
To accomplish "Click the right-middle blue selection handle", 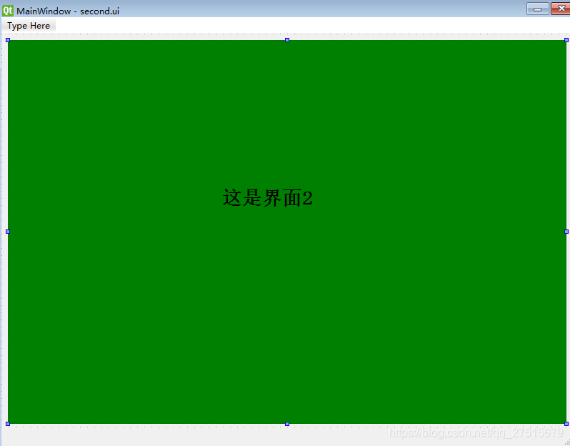I will pyautogui.click(x=566, y=232).
